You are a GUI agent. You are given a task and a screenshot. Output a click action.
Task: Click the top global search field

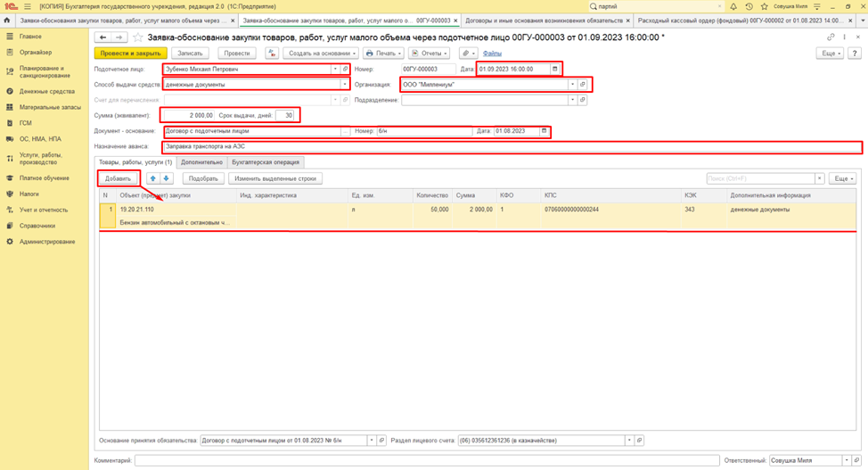point(656,6)
